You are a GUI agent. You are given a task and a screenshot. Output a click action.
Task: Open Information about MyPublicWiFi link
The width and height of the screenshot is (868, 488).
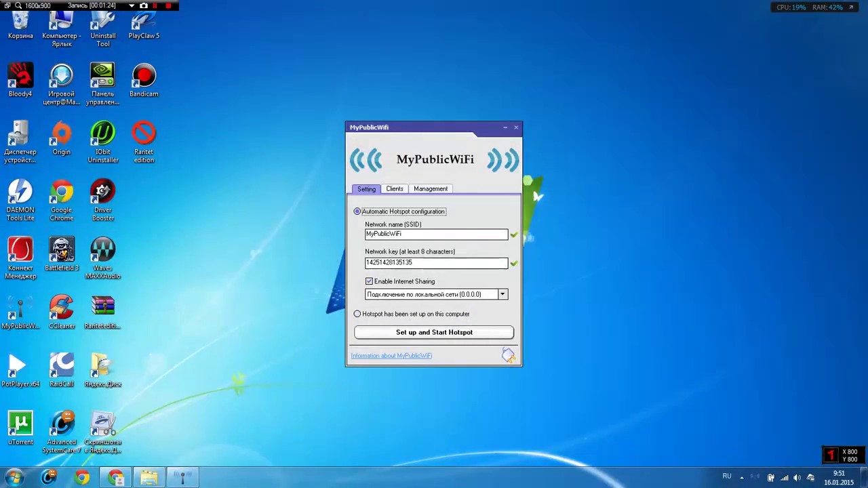pyautogui.click(x=391, y=356)
